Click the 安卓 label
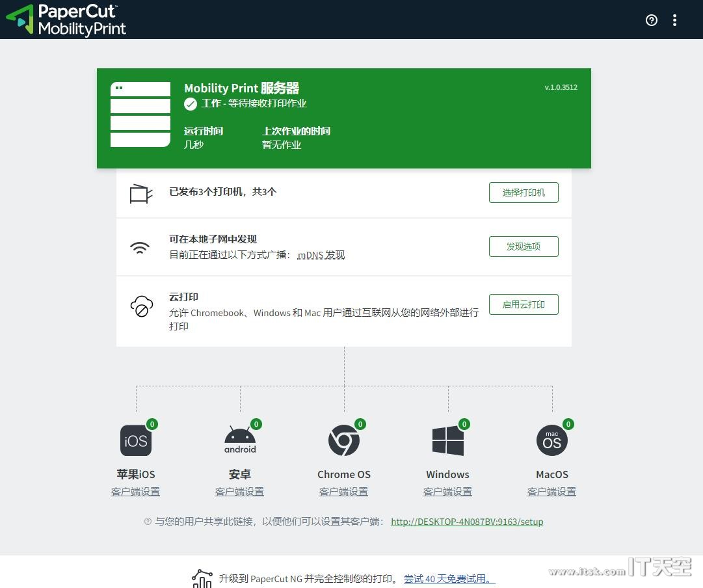 240,475
